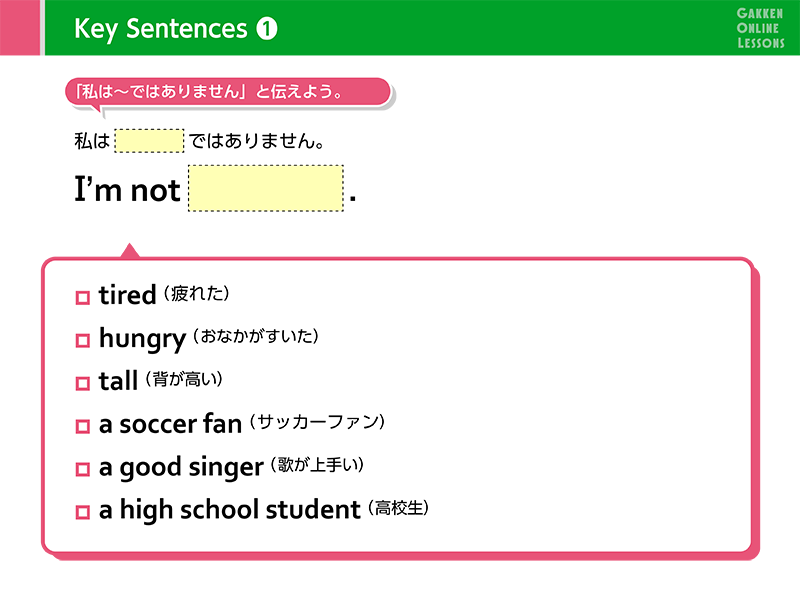Check the box next to tired
Viewport: 800px width, 600px height.
pyautogui.click(x=83, y=297)
